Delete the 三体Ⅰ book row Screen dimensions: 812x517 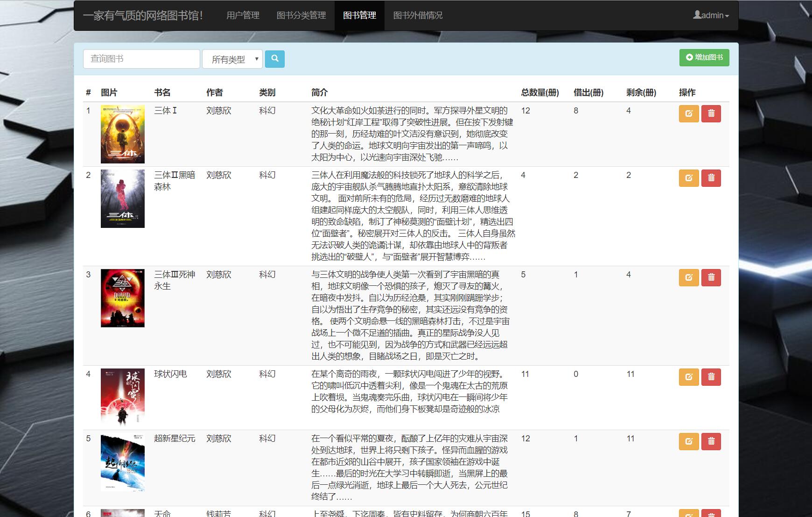tap(711, 113)
